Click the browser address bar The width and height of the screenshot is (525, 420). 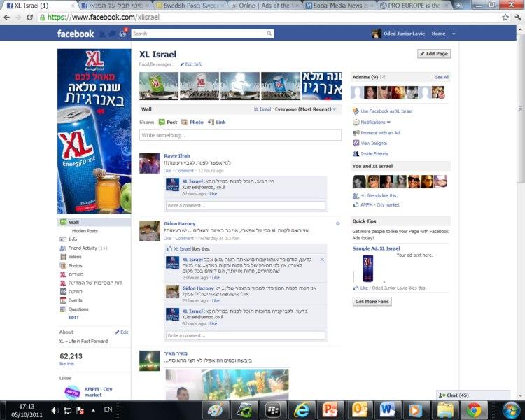269,17
